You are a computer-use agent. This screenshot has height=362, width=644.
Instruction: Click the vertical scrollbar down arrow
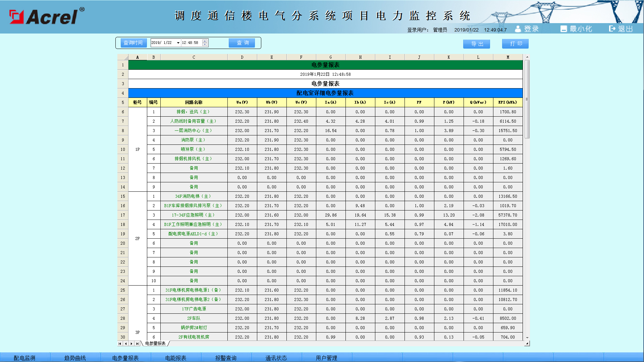527,338
